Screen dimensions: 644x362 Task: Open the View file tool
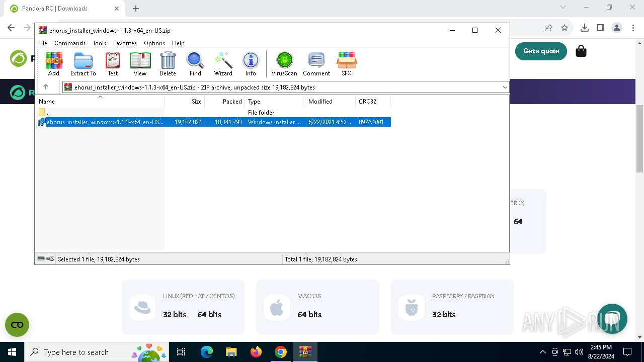coord(140,64)
